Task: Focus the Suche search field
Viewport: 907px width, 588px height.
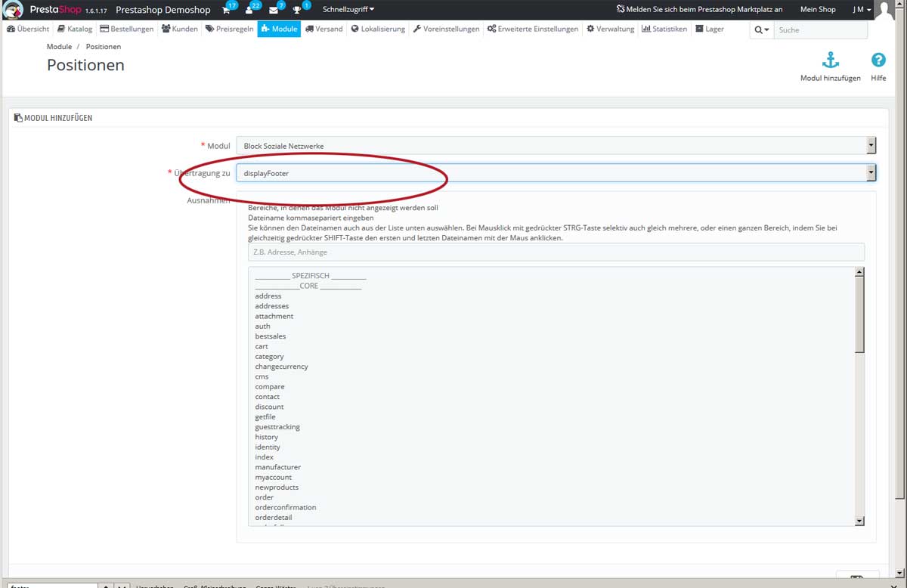Action: point(821,29)
